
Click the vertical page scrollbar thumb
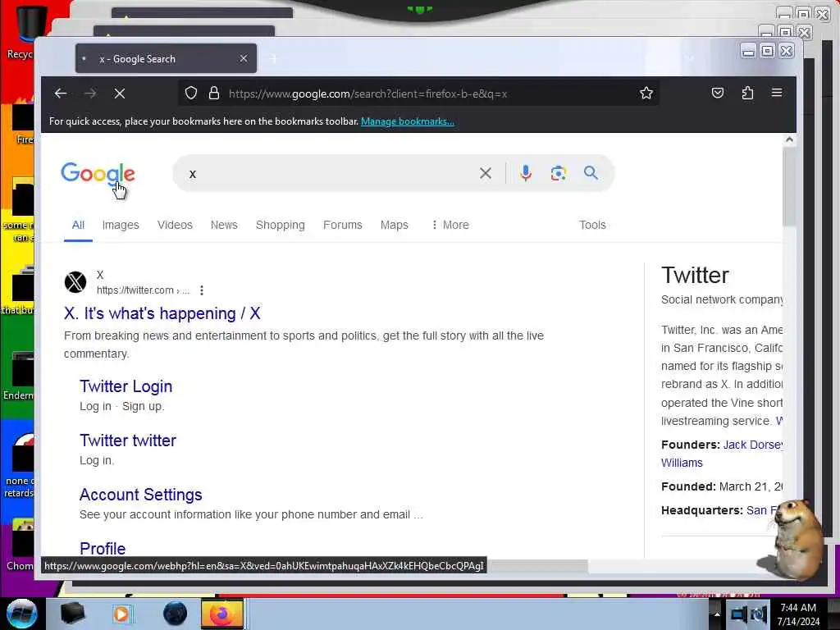click(x=789, y=185)
